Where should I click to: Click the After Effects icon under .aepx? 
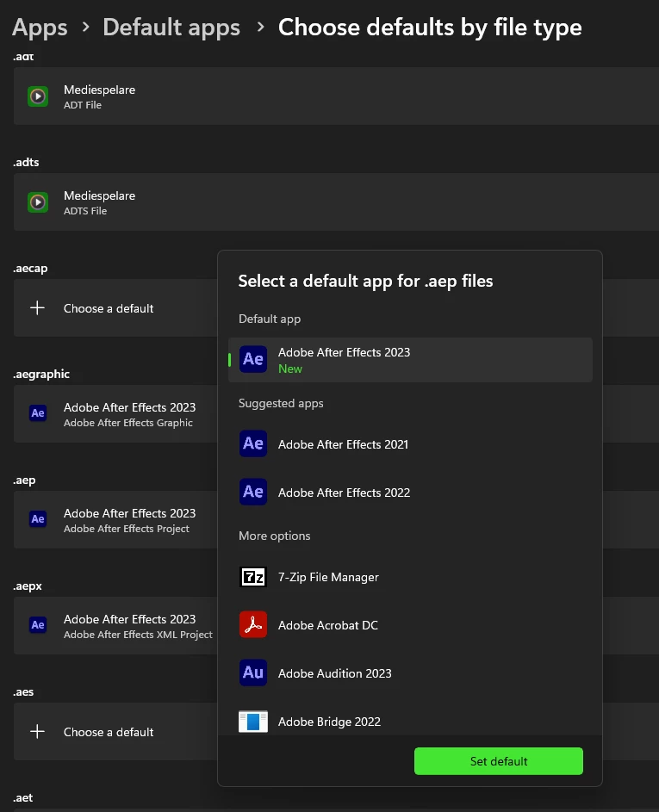pos(38,625)
